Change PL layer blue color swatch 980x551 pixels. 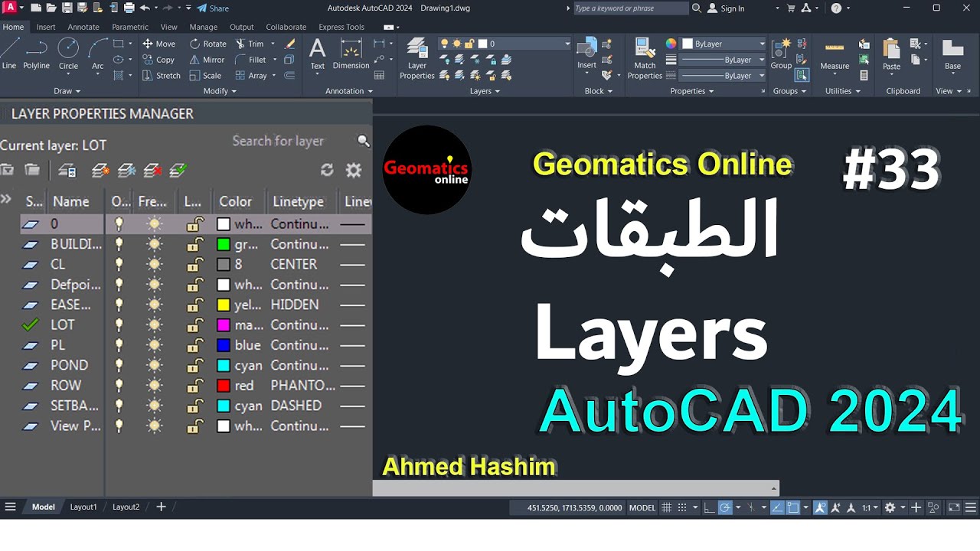click(223, 345)
